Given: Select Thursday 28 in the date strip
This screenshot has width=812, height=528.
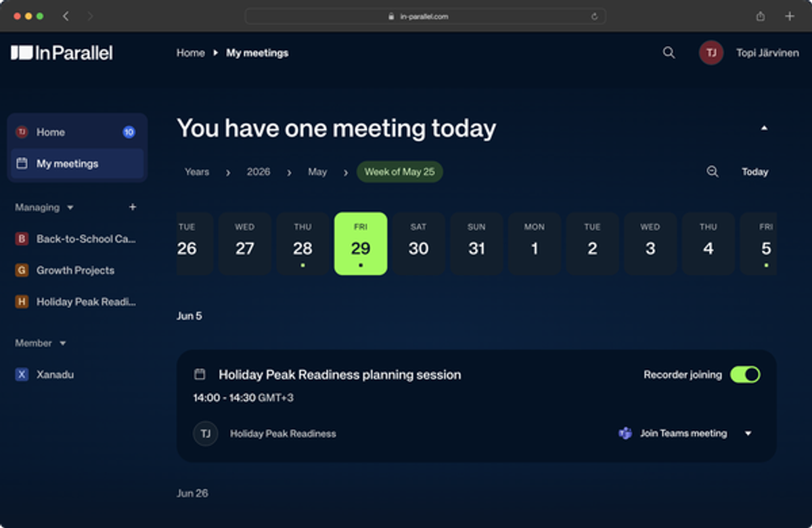Looking at the screenshot, I should point(302,244).
